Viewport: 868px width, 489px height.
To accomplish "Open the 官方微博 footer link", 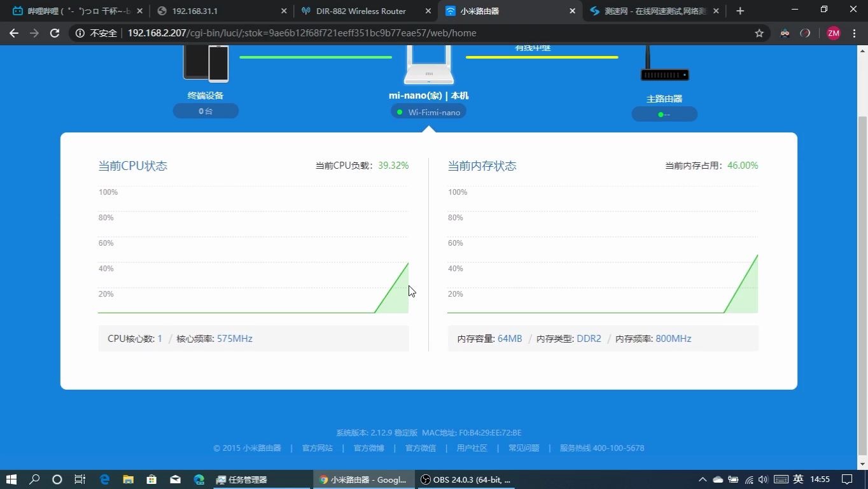I will (369, 448).
